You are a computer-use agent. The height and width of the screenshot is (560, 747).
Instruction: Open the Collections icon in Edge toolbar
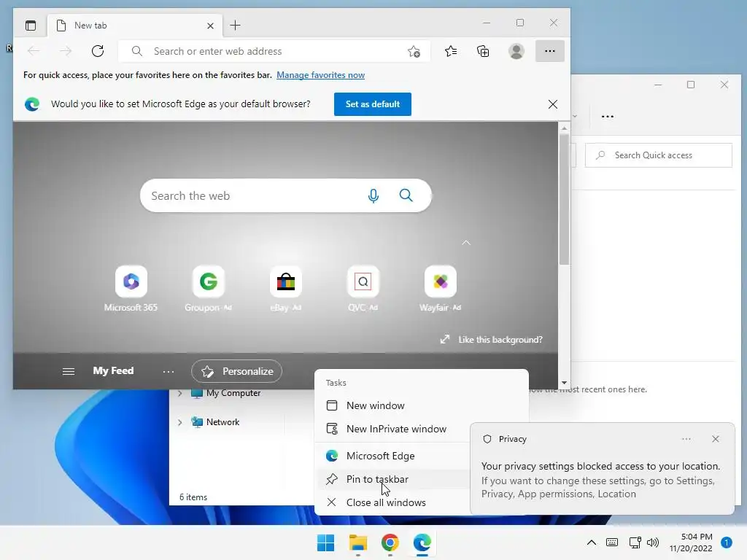(x=483, y=51)
